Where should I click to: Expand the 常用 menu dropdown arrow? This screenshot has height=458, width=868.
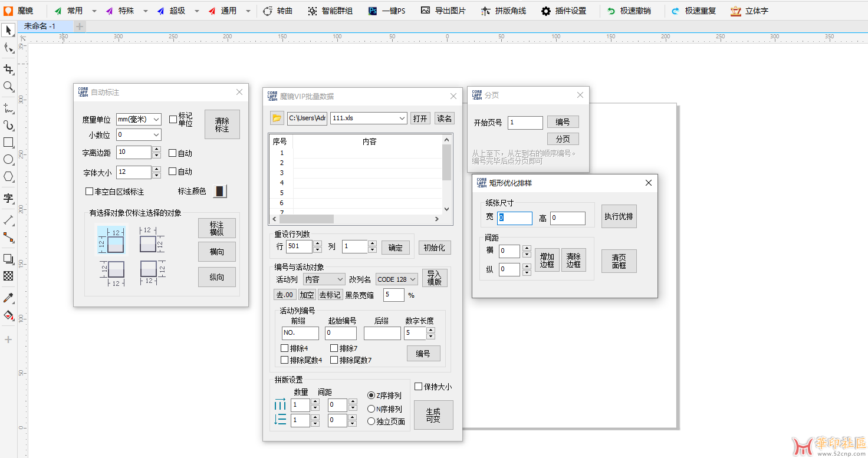pyautogui.click(x=94, y=11)
